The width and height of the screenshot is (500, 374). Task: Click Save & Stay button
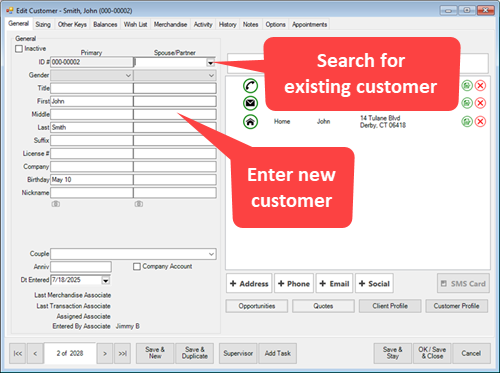point(392,353)
